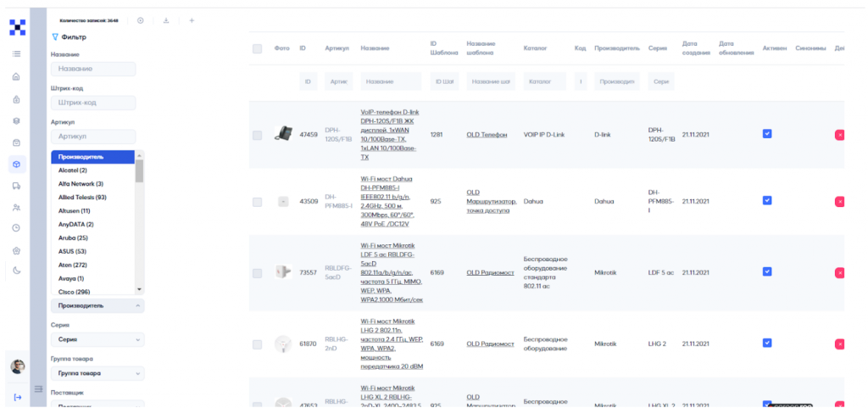Open the stacked layers icon in sidebar

(x=17, y=120)
